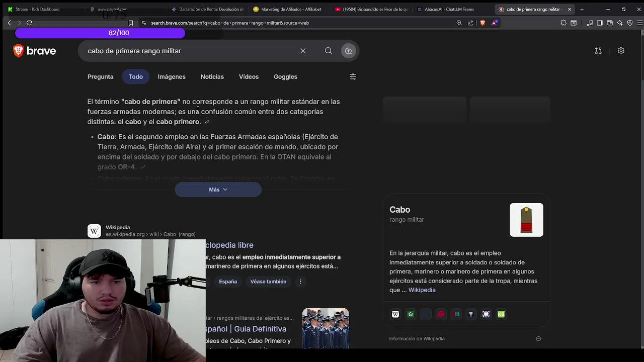This screenshot has height=362, width=644.
Task: Open the settings gear icon
Action: pyautogui.click(x=621, y=51)
